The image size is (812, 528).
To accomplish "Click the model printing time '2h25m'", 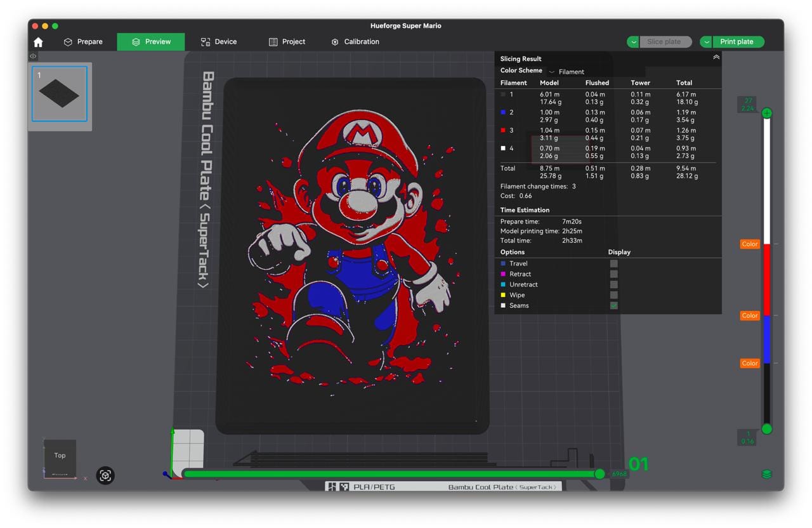I will click(572, 231).
